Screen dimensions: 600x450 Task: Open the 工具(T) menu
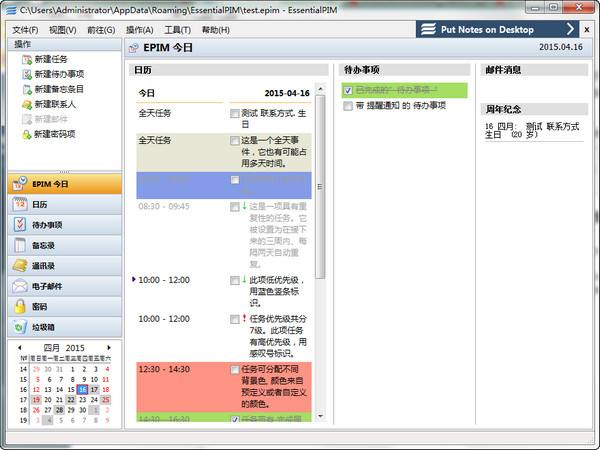(178, 30)
